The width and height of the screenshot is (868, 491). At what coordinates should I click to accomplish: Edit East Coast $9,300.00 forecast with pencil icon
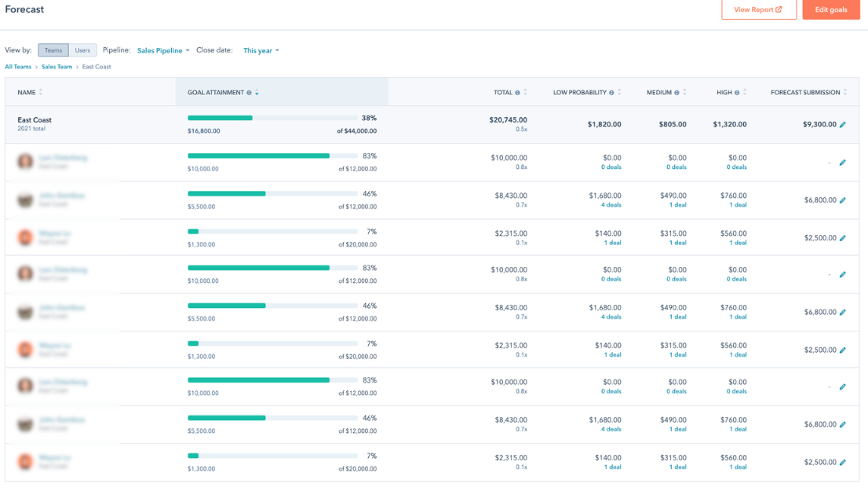(x=843, y=125)
